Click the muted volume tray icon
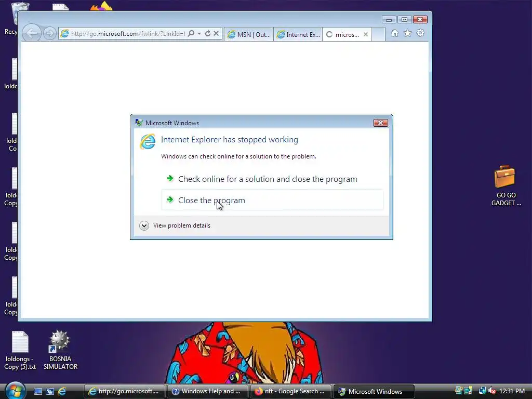This screenshot has width=532, height=399. tap(491, 391)
